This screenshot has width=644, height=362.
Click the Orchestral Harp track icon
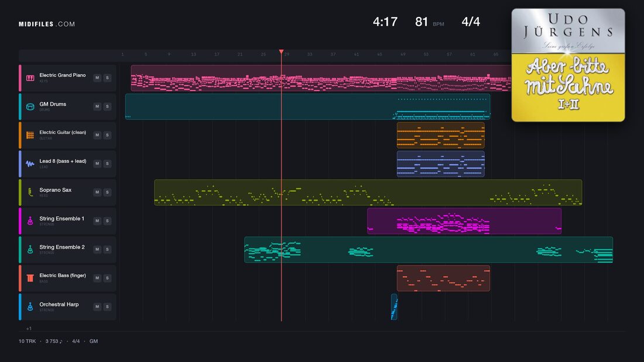click(30, 306)
